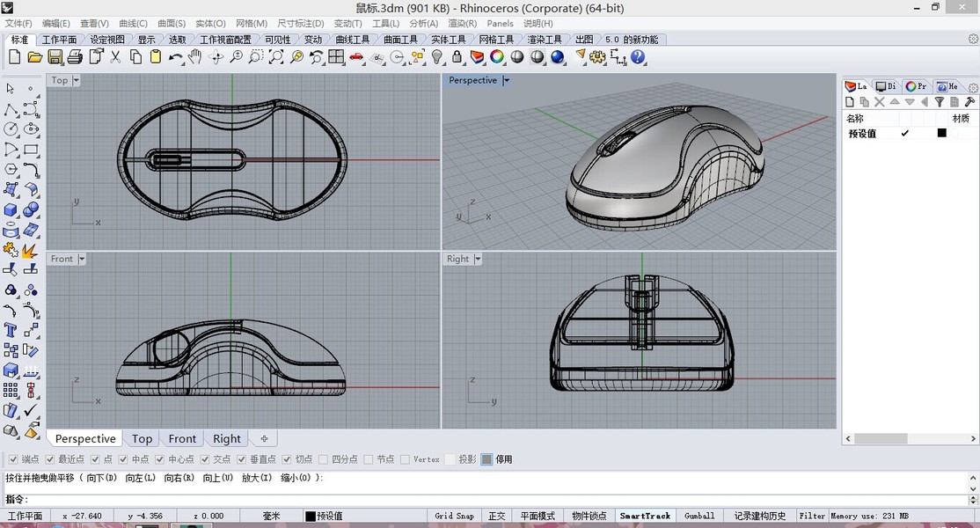Create new layer in the layers panel
This screenshot has width=980, height=528.
(x=850, y=102)
